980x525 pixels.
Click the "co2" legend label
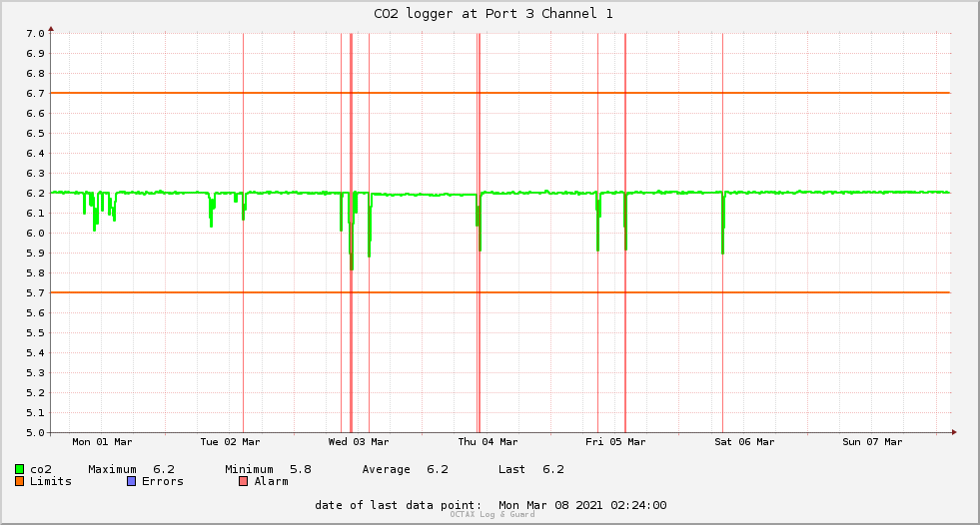click(41, 469)
